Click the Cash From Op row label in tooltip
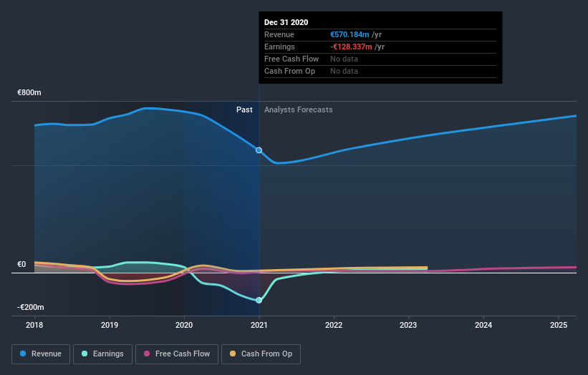This screenshot has height=375, width=588. [x=289, y=71]
